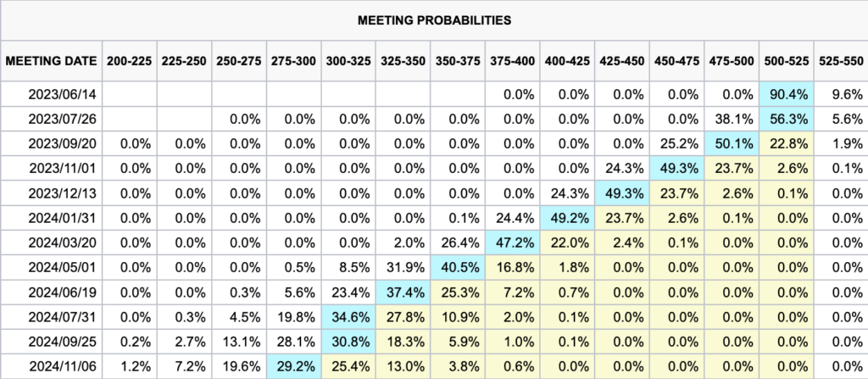This screenshot has height=379, width=868.
Task: Click the 525-550 column header
Action: 840,61
